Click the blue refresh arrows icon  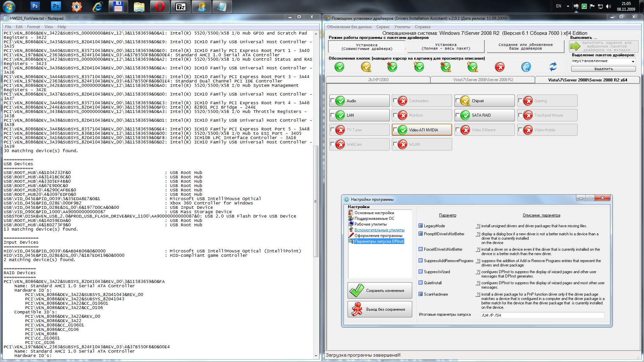coord(553,67)
